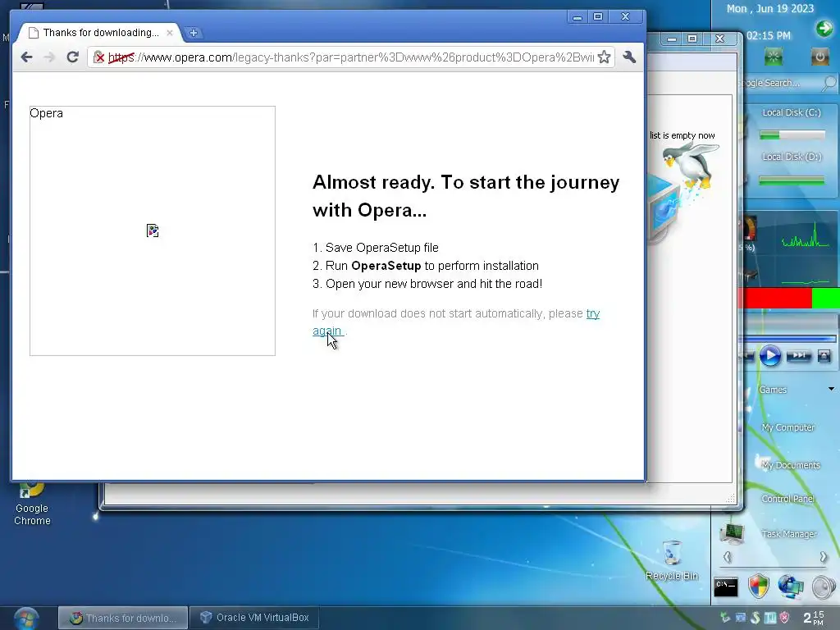Click the Windows Start orb

(x=26, y=619)
